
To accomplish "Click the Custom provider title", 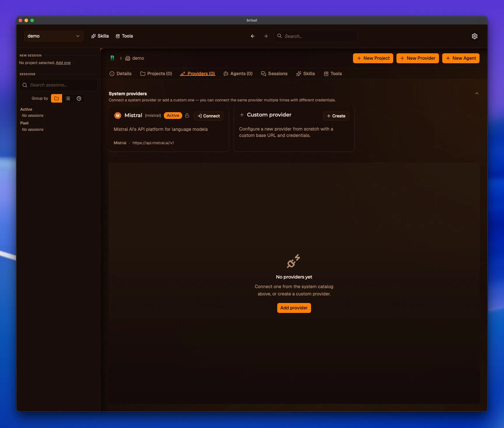I will click(x=269, y=115).
